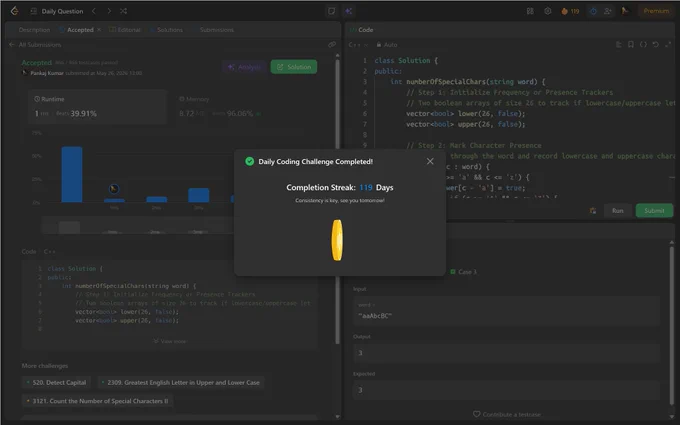Click the LeetCode logo icon
The image size is (680, 425).
pyautogui.click(x=15, y=11)
